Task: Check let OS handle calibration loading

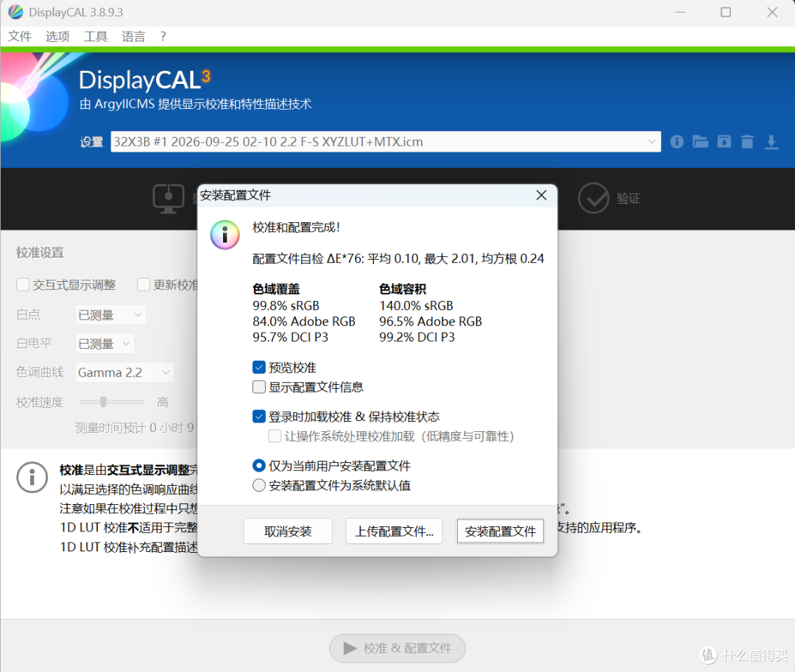Action: click(275, 436)
